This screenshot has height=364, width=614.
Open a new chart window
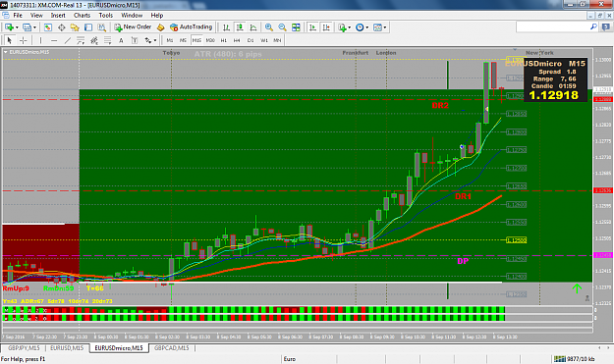(9, 27)
